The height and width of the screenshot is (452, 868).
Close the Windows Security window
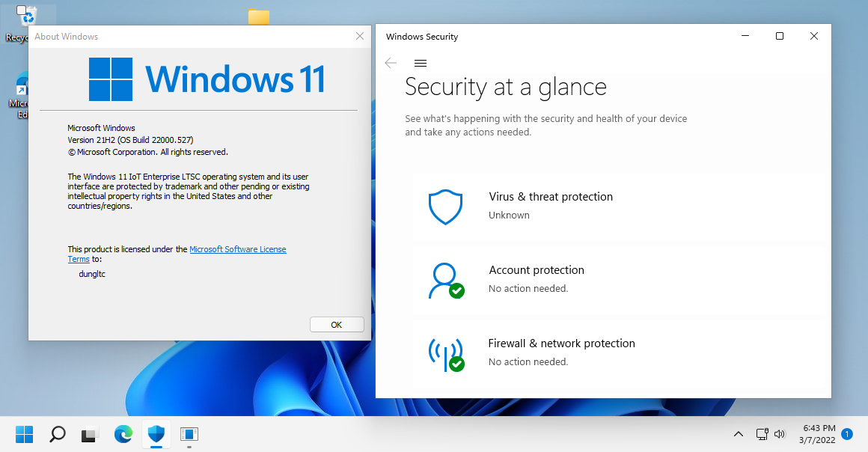click(x=814, y=36)
